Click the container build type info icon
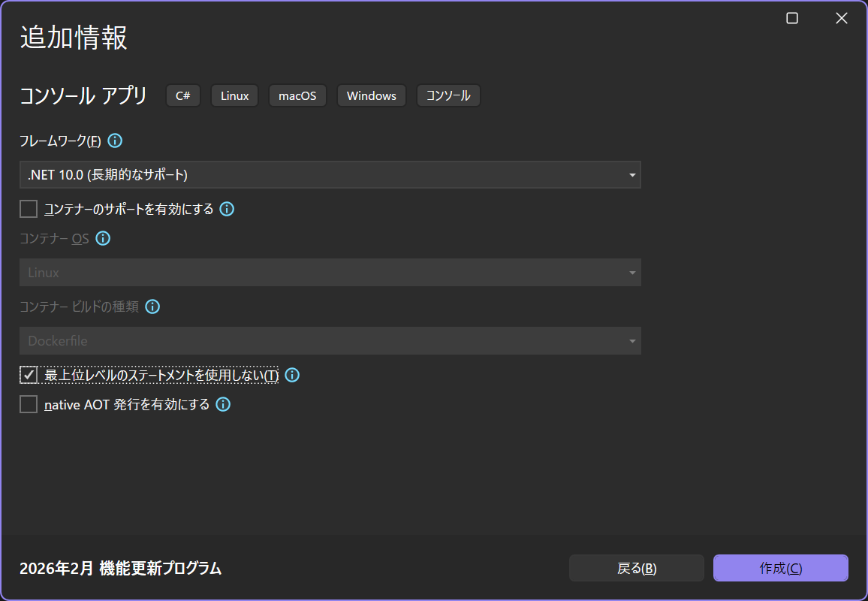Image resolution: width=868 pixels, height=601 pixels. pyautogui.click(x=152, y=307)
